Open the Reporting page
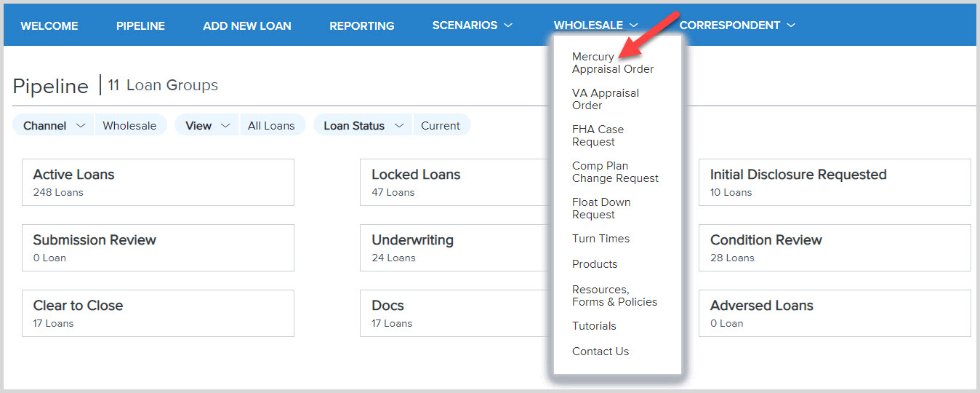 (x=361, y=25)
